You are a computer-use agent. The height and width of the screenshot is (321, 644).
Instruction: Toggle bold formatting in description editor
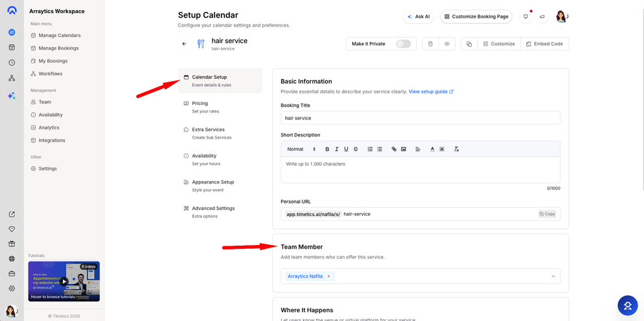click(327, 149)
